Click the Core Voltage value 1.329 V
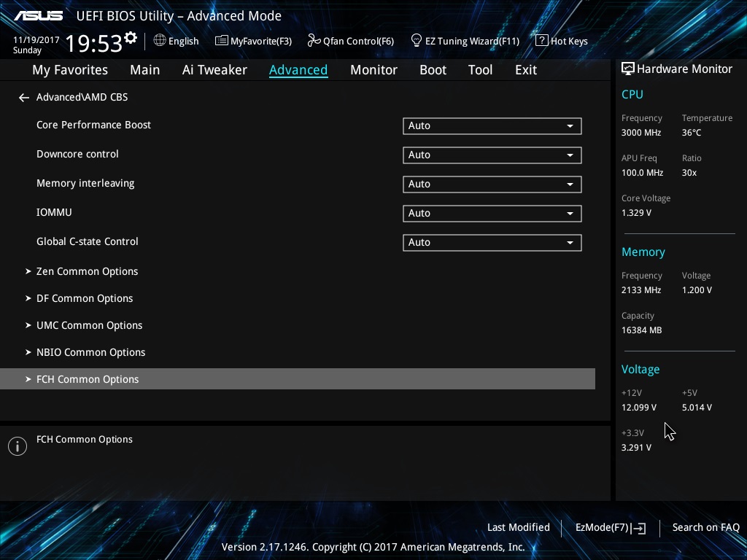 636,213
